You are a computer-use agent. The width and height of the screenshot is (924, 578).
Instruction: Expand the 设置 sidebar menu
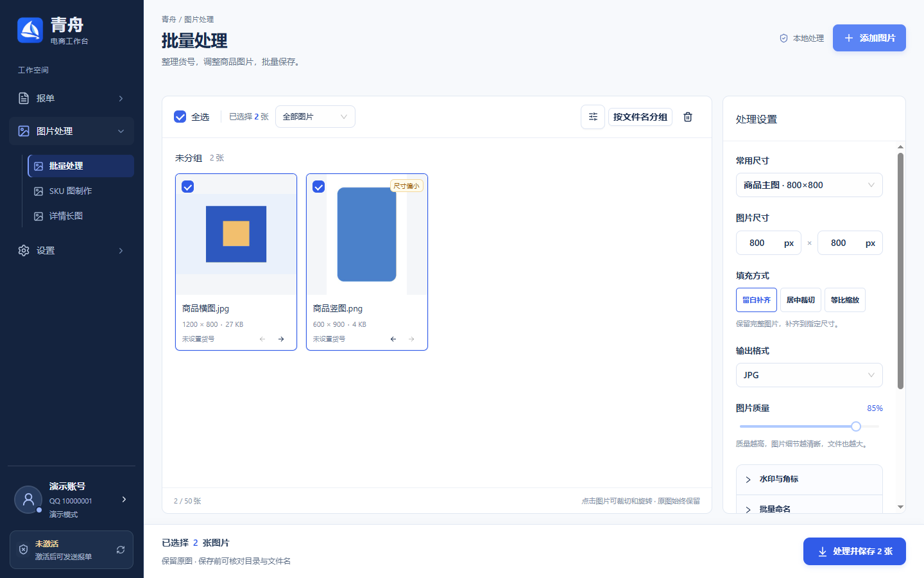[x=72, y=250]
